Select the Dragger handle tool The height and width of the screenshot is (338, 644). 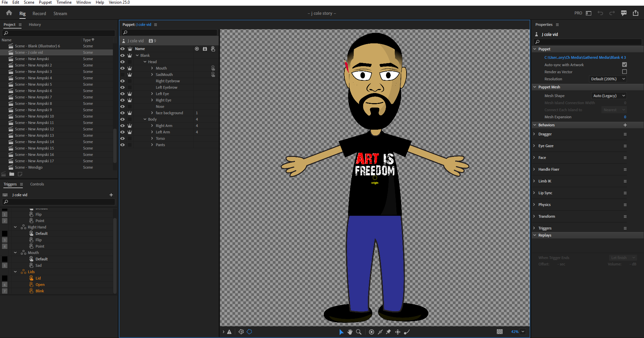[x=398, y=332]
